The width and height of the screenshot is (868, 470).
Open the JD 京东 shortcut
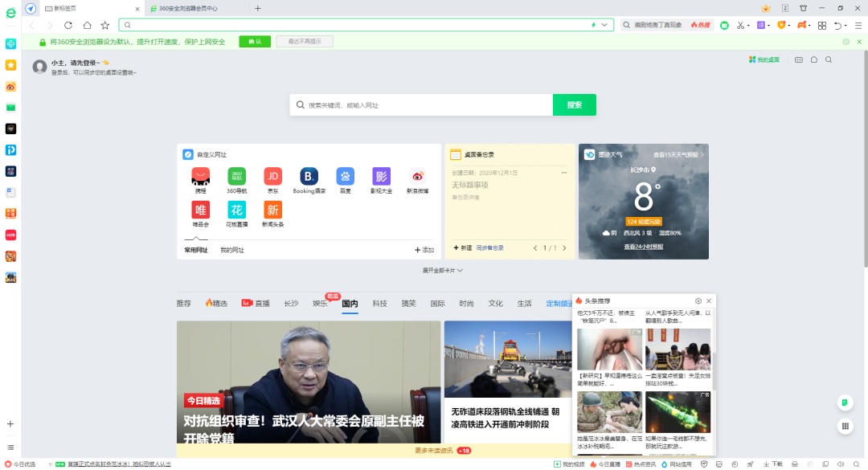click(x=273, y=177)
